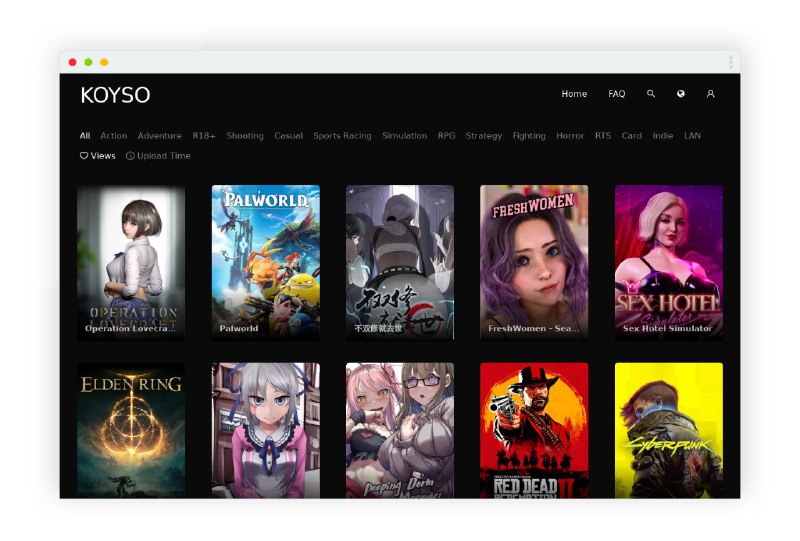Sort games by Upload Time
The width and height of the screenshot is (800, 541).
(158, 156)
